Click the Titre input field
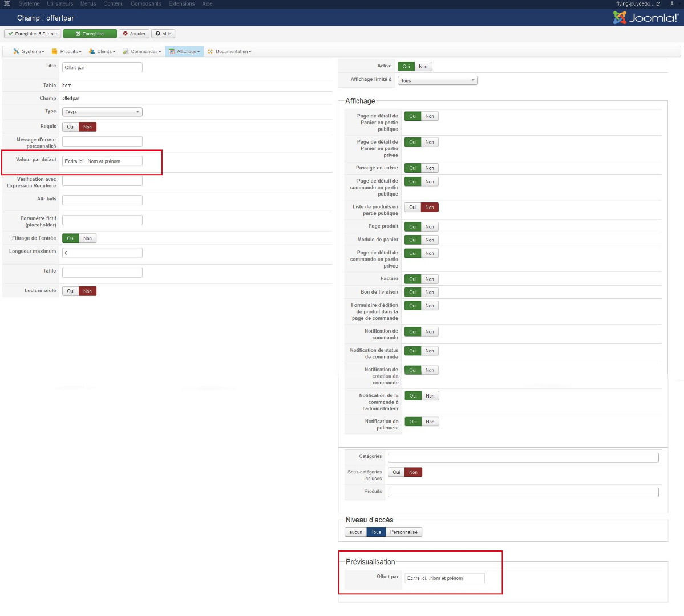 pyautogui.click(x=102, y=67)
